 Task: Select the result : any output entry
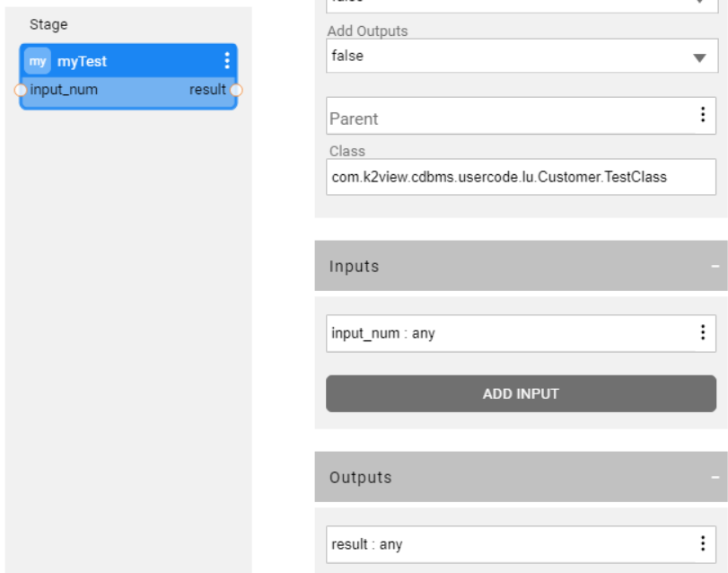pyautogui.click(x=503, y=544)
